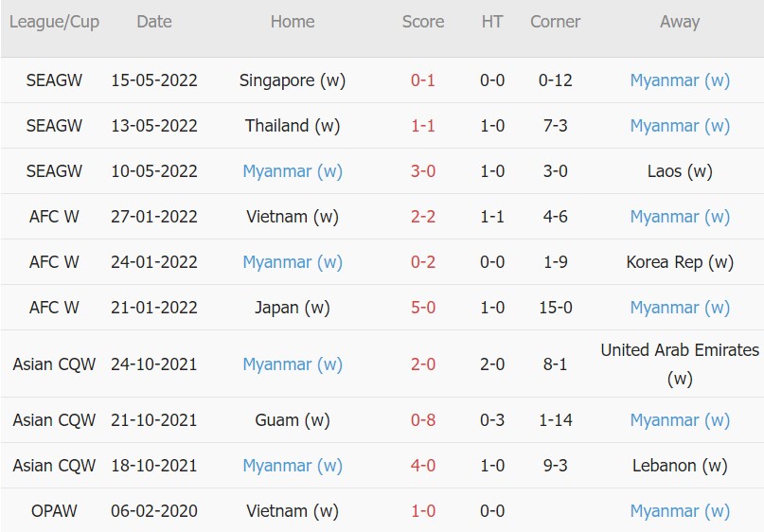764x532 pixels.
Task: Click Myanmar (w) in the 06-02-2020 OPAW row
Action: point(680,511)
